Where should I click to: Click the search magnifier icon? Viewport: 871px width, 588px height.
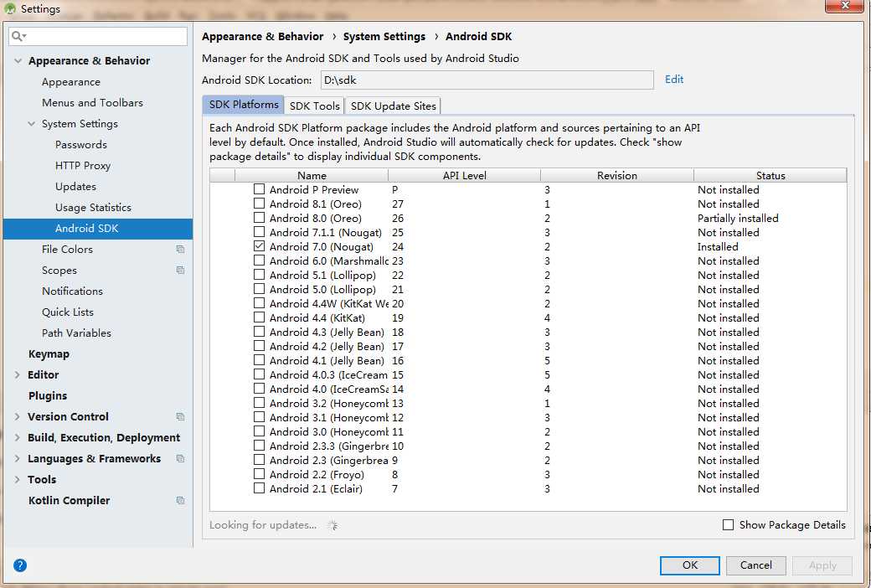[17, 36]
